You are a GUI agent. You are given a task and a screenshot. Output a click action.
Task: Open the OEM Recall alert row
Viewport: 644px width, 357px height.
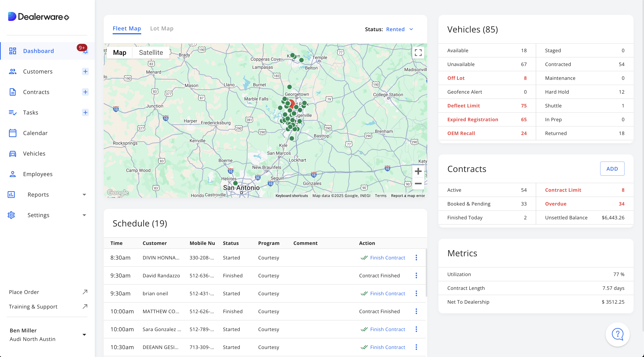click(487, 133)
